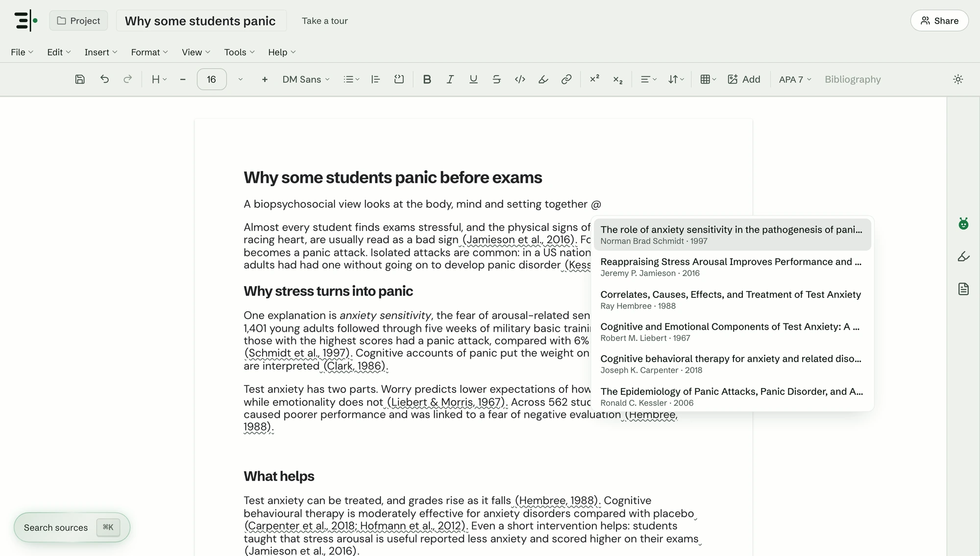Click the save document icon

tap(80, 79)
